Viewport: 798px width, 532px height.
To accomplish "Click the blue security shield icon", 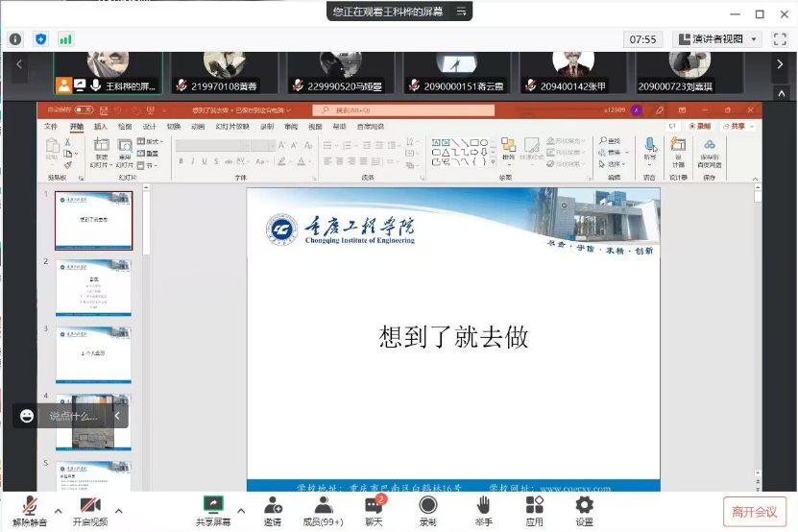I will point(40,39).
